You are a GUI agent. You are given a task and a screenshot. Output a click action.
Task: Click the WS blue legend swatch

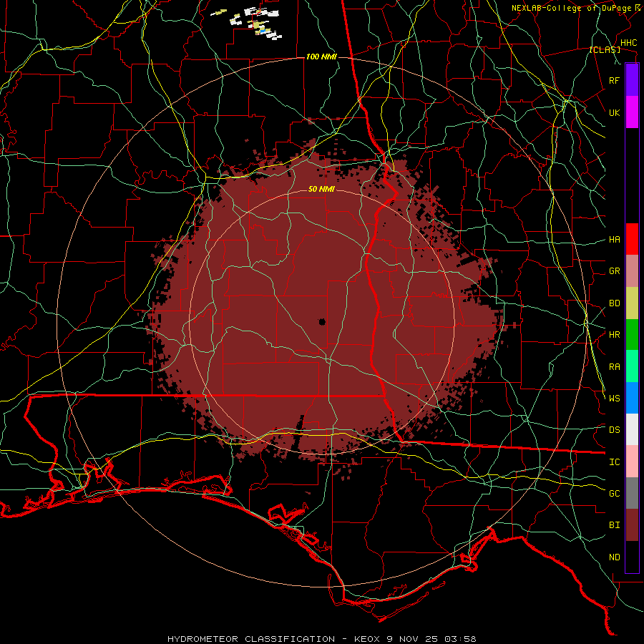[632, 398]
